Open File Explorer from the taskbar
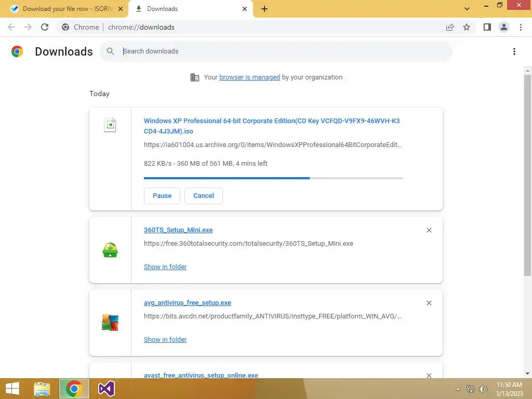Screen dimensions: 532x399 coord(42,389)
